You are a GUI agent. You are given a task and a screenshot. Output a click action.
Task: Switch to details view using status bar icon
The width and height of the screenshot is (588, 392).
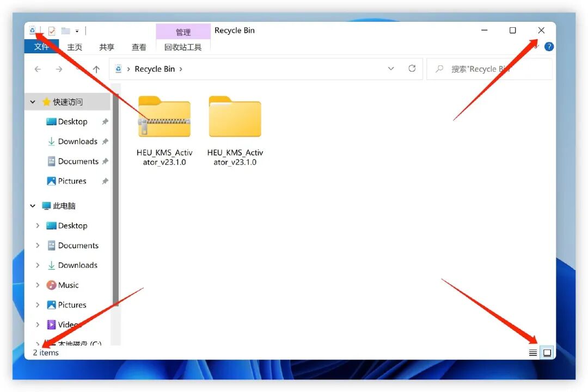(x=532, y=352)
